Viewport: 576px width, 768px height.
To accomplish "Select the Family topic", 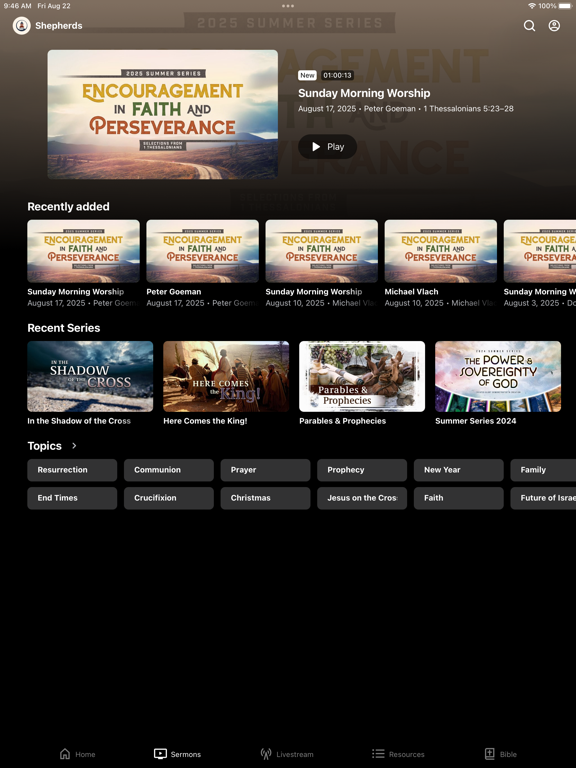I will [543, 470].
